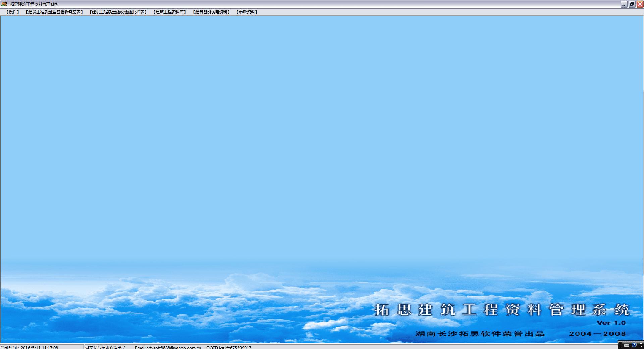This screenshot has width=644, height=349.
Task: Click the QQ在线支持 text in status bar
Action: [x=229, y=347]
